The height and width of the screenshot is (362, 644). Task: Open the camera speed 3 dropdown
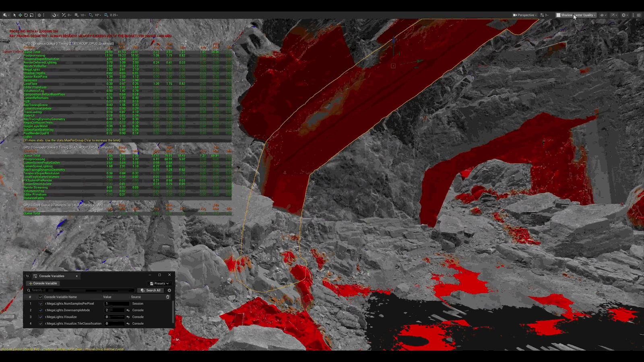[x=544, y=15]
